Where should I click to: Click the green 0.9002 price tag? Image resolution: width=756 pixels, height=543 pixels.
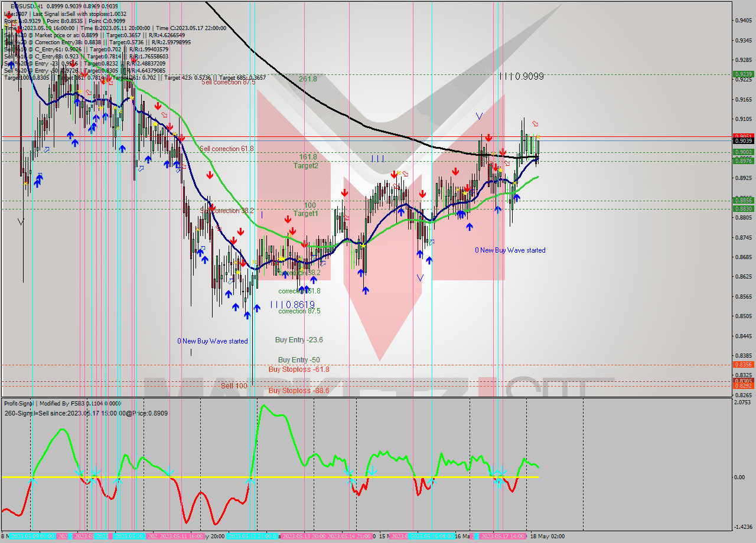pos(743,152)
